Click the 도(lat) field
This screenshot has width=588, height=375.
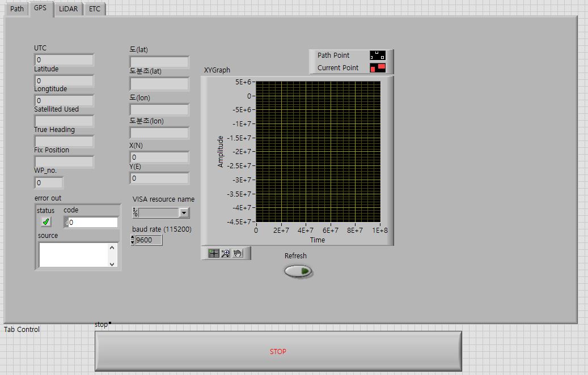(x=159, y=62)
